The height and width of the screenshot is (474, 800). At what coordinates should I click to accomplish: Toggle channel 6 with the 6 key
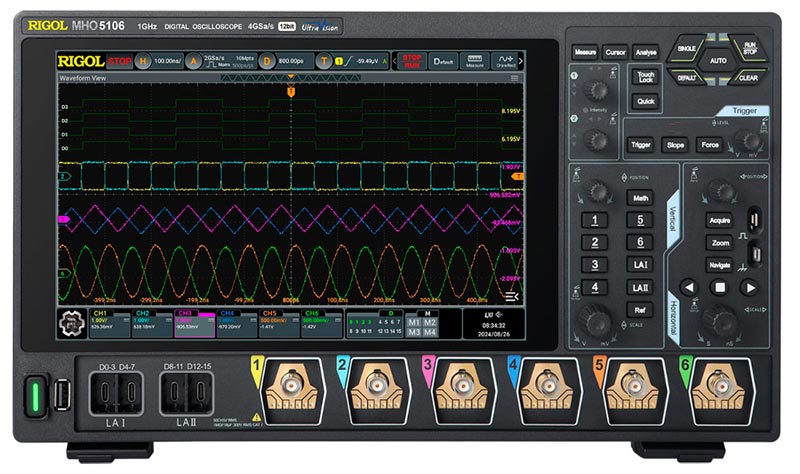[640, 242]
